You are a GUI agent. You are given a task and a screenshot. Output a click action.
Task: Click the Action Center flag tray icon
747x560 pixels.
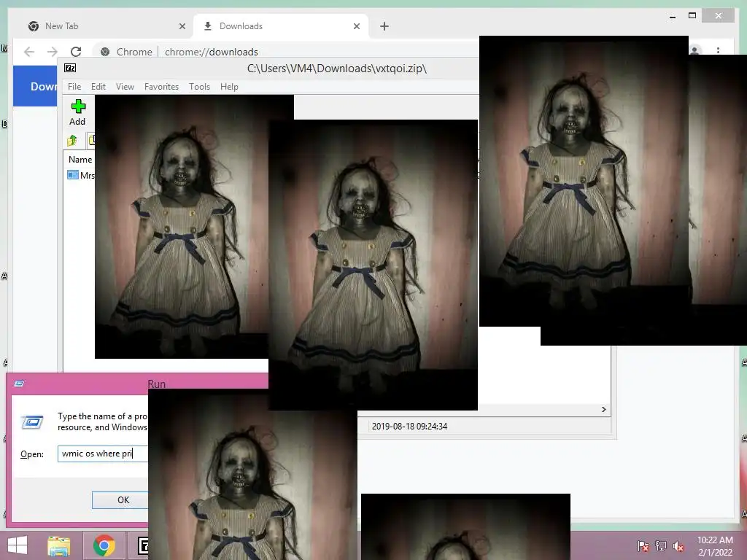click(643, 545)
